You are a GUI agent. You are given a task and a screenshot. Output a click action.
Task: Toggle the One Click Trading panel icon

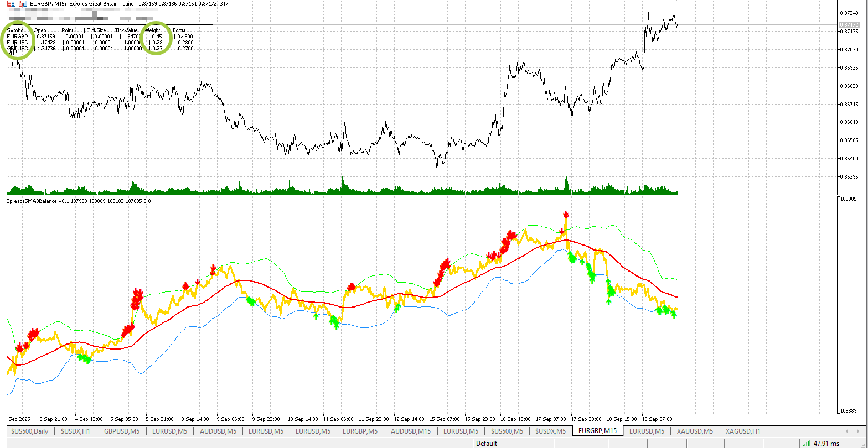(x=22, y=4)
